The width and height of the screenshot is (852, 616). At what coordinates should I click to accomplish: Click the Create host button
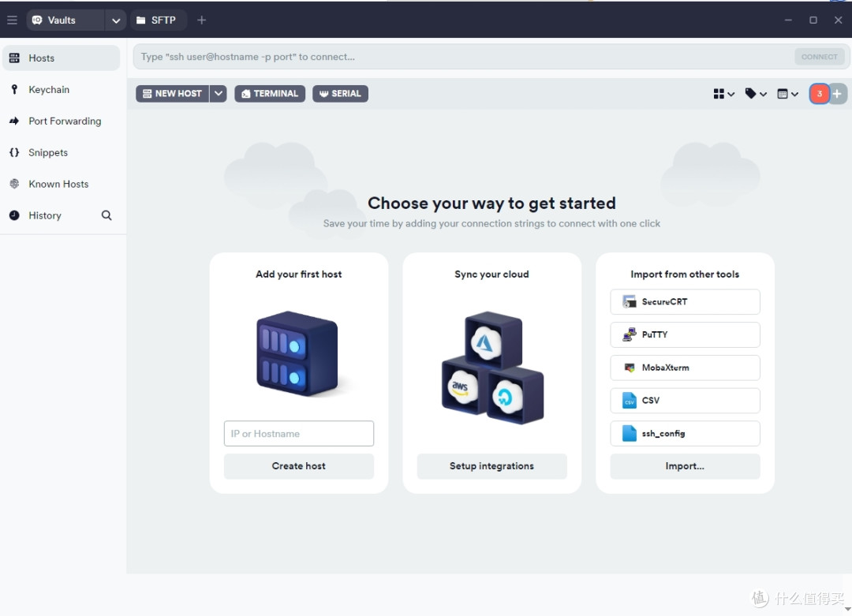(x=299, y=466)
